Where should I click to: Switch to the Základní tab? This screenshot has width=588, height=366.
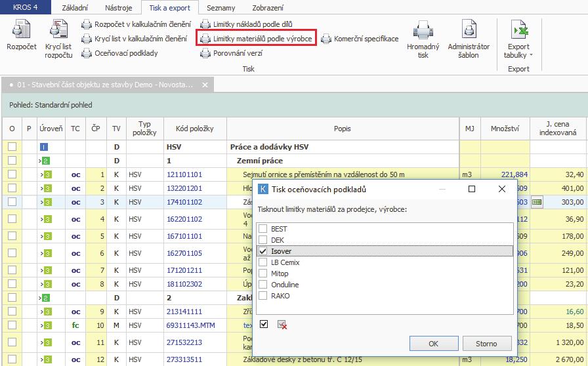point(75,7)
